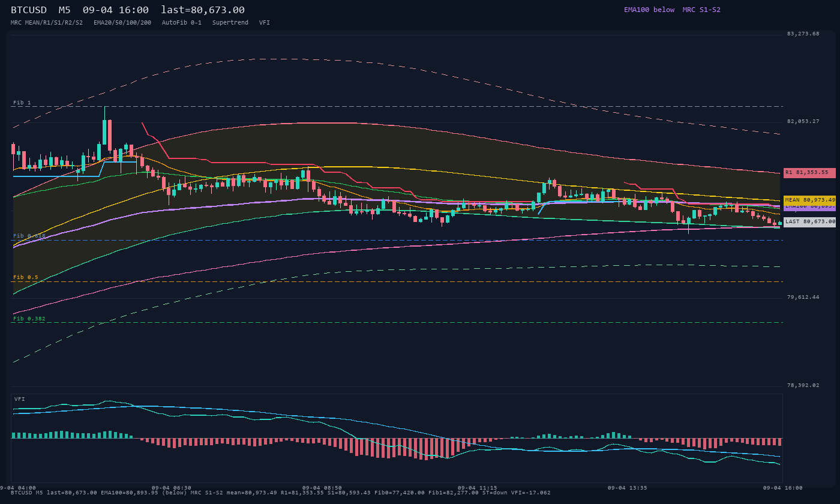The height and width of the screenshot is (504, 840).
Task: Select the MRC MEAN/R1/S1/R2/S2 legend entry
Action: coord(47,22)
